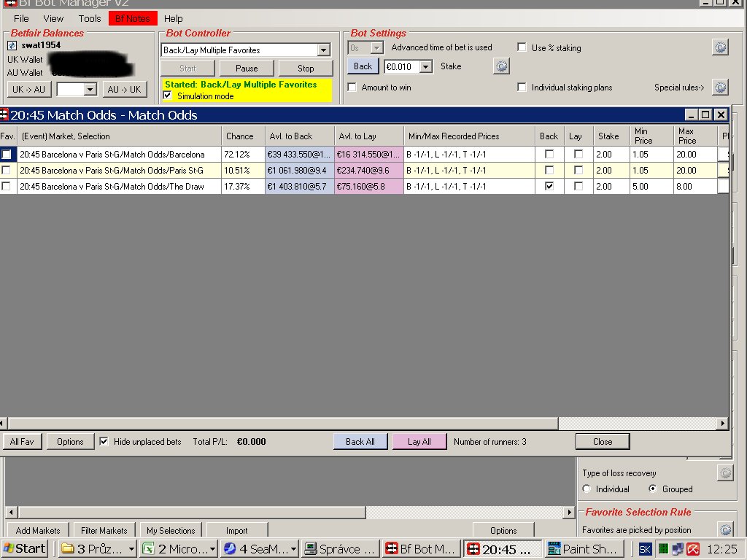Tick Lay checkbox for Paris St-G row
The width and height of the screenshot is (747, 560).
coord(578,170)
